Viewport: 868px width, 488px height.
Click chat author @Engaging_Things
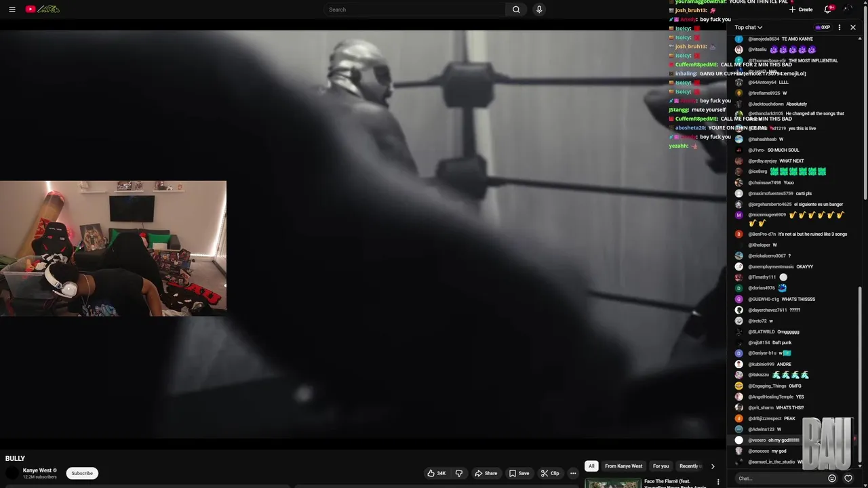click(x=767, y=386)
